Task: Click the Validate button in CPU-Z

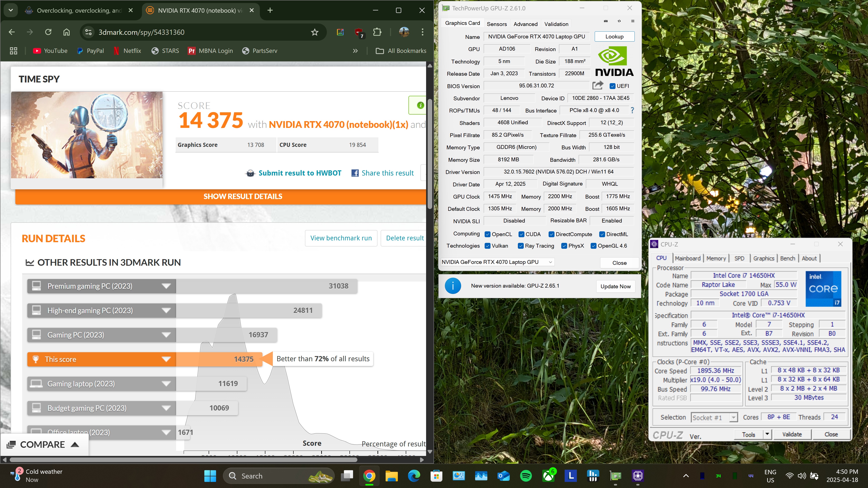Action: (792, 434)
